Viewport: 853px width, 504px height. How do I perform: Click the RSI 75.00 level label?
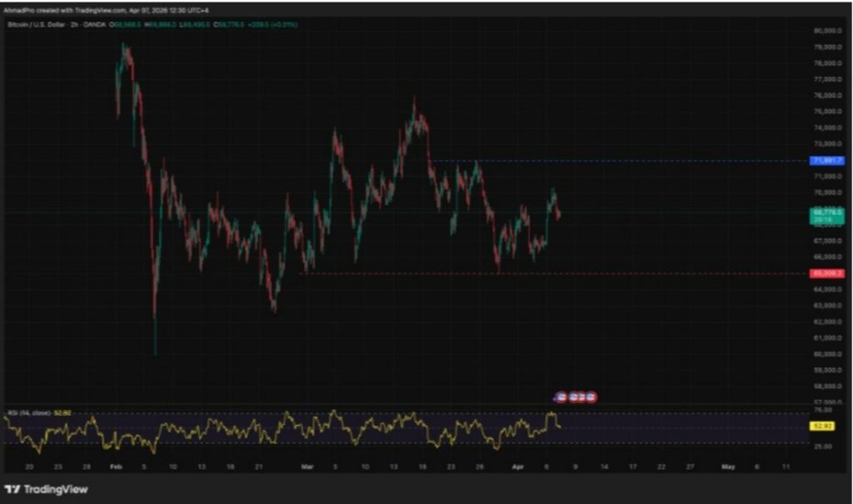[823, 410]
